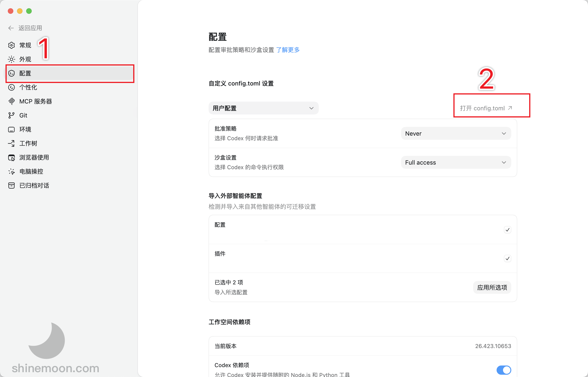Click the 电脑操控 cursor sparkle icon

click(x=11, y=171)
